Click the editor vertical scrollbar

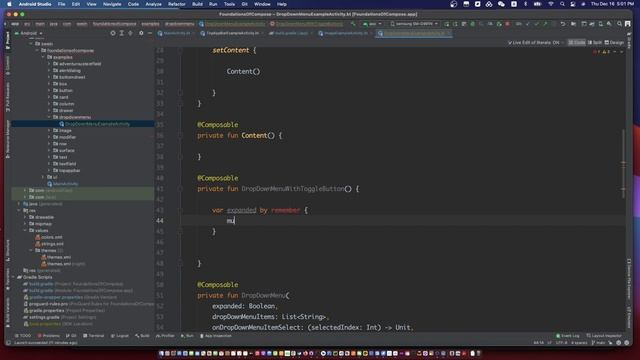[x=623, y=163]
